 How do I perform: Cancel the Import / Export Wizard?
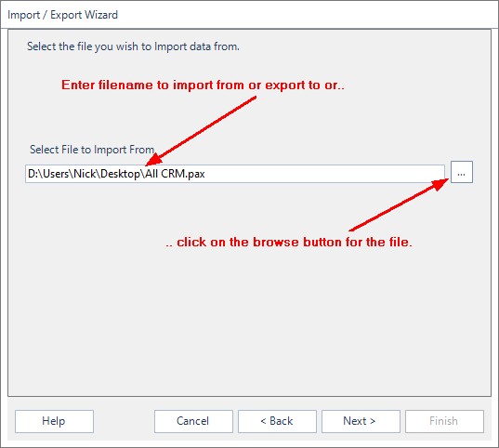click(x=193, y=421)
